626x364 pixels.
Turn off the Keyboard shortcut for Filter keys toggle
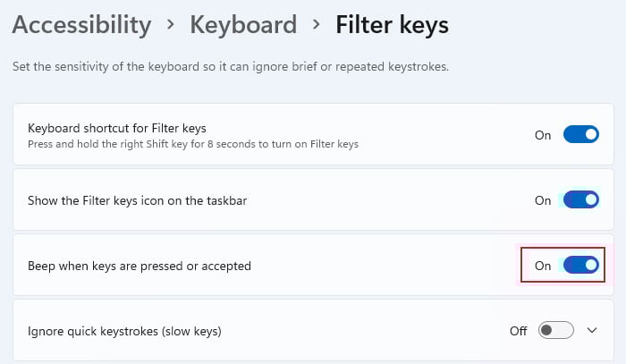pos(581,134)
